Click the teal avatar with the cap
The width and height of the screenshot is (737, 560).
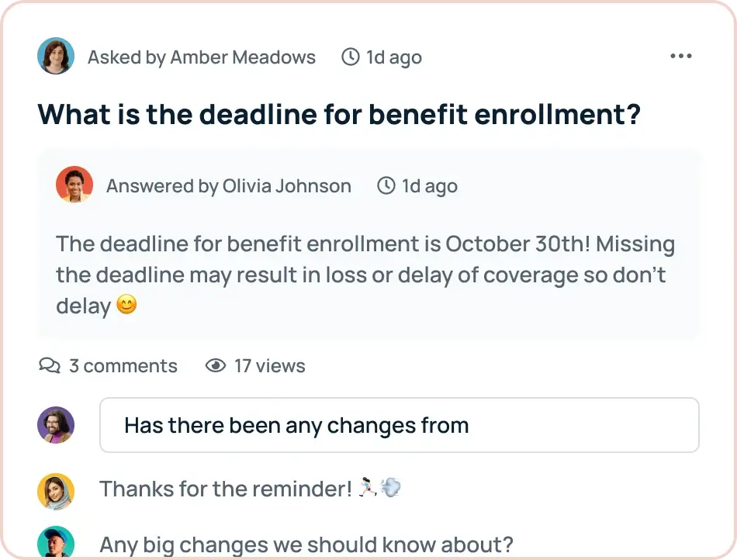(x=56, y=542)
